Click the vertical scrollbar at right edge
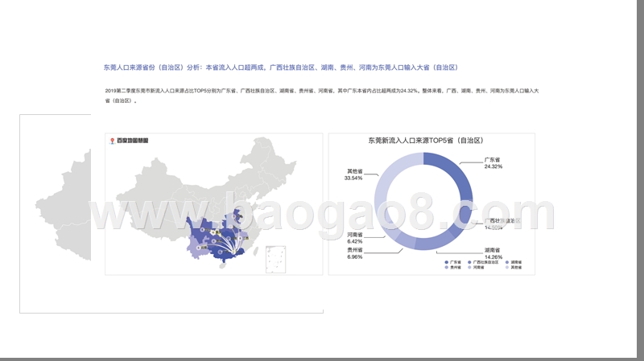This screenshot has width=644, height=361. point(640,178)
